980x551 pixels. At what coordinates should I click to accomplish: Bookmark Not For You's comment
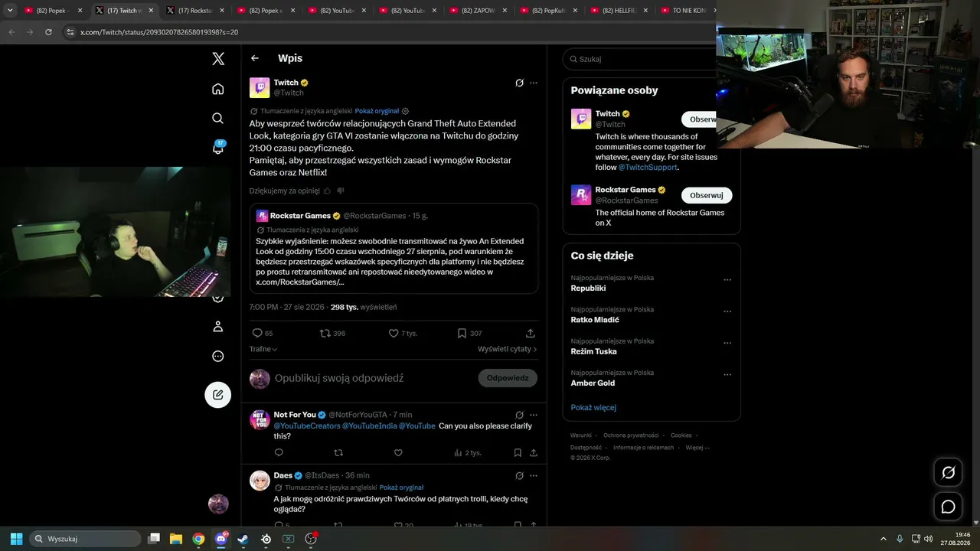coord(518,452)
